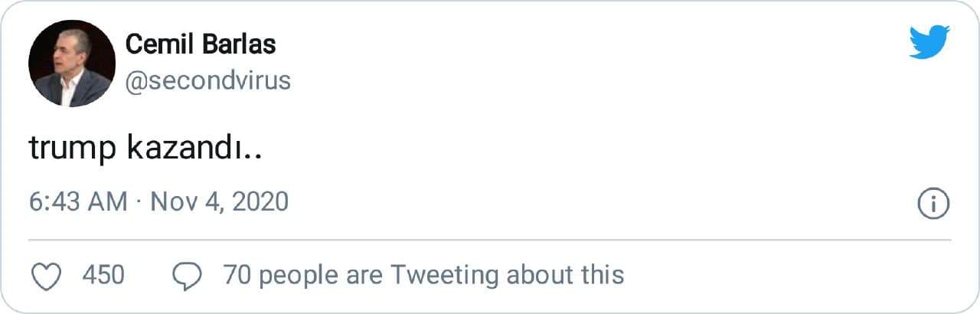Screen dimensions: 980x314
Task: Click the words "Tweeting about this"
Action: 508,274
